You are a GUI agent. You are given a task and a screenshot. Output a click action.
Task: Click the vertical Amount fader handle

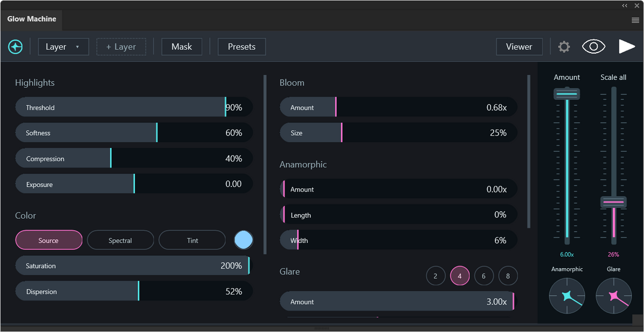click(x=567, y=94)
